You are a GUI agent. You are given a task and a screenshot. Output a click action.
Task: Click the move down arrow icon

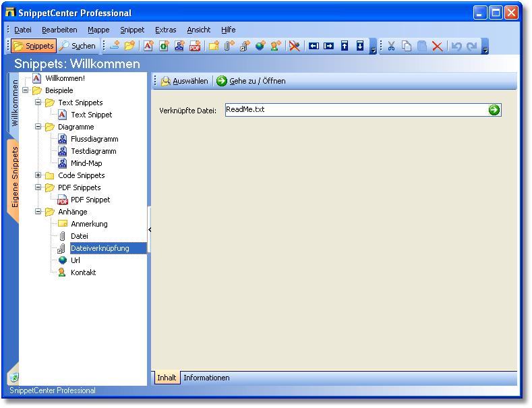click(360, 46)
